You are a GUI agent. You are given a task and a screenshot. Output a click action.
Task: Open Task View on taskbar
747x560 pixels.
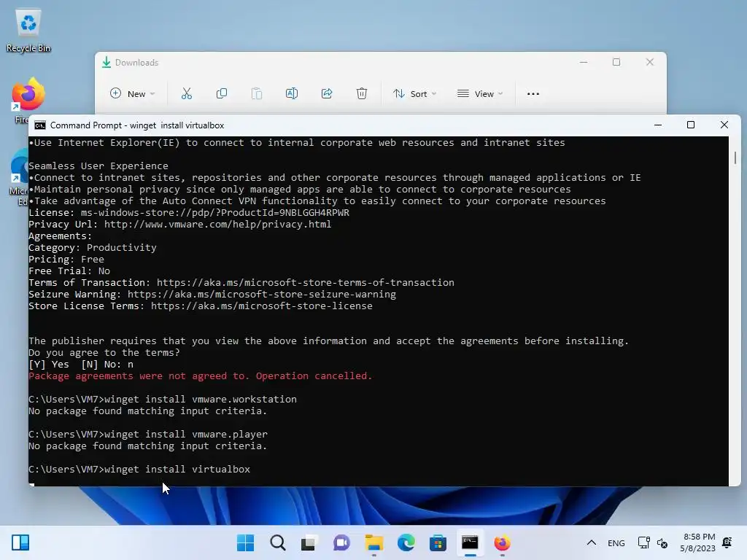pyautogui.click(x=309, y=542)
